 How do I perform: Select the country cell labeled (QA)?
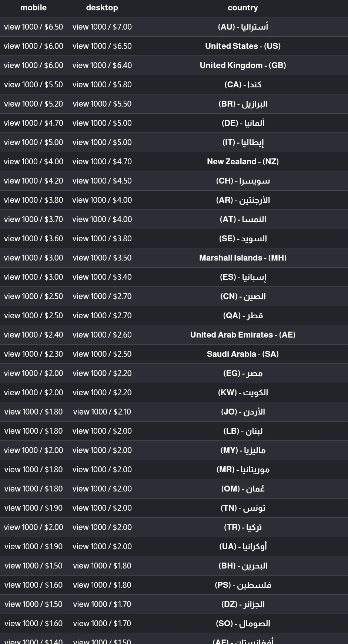coord(243,316)
